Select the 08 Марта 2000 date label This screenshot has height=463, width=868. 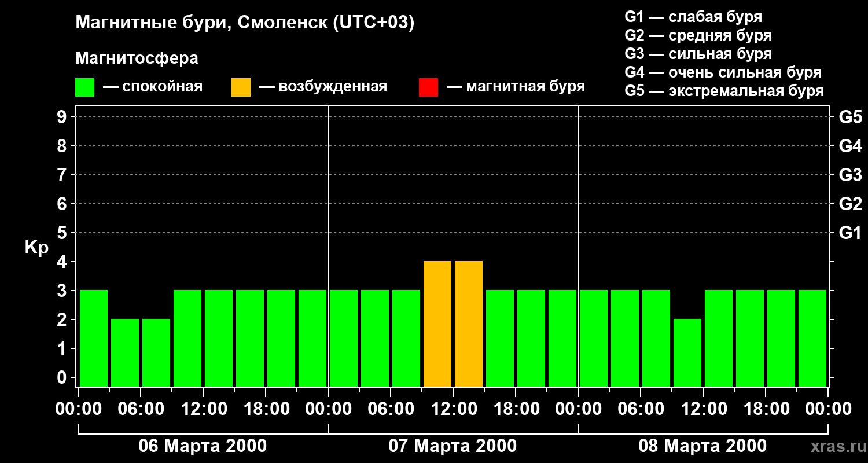pyautogui.click(x=703, y=446)
